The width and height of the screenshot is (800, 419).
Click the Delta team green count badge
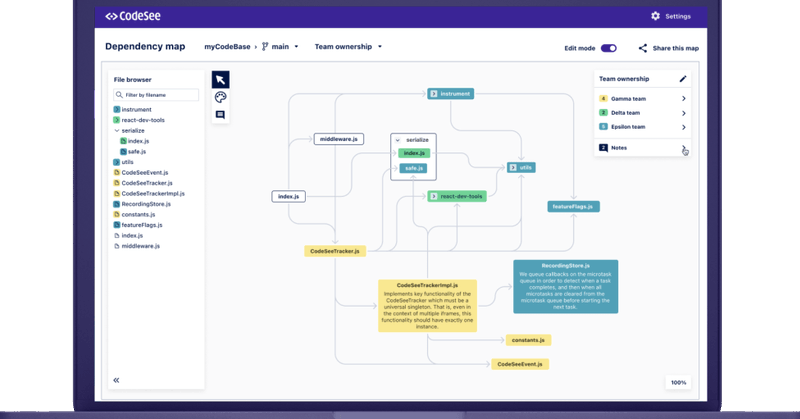[603, 113]
